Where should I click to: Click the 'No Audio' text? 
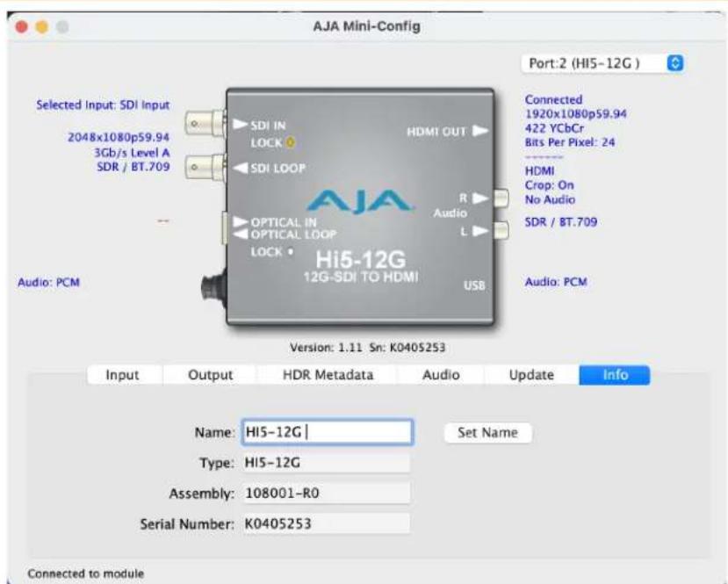point(551,199)
